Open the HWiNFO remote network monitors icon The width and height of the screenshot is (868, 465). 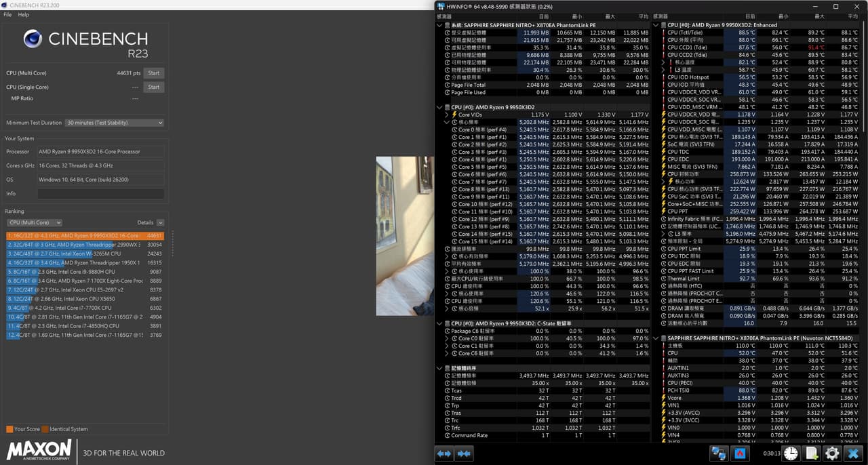click(719, 453)
